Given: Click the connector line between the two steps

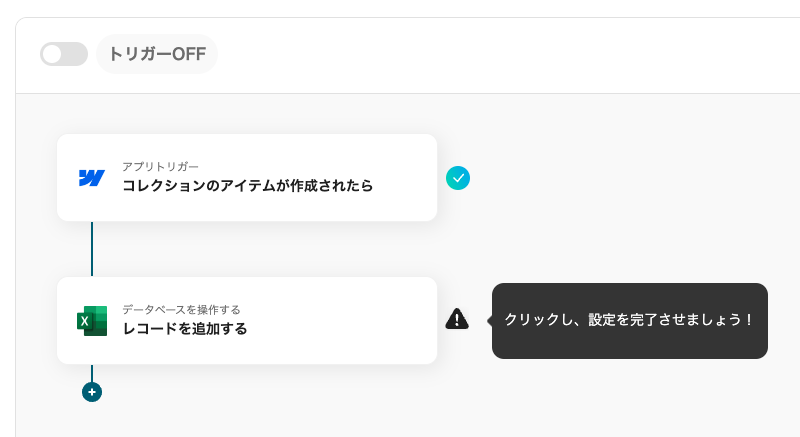Looking at the screenshot, I should (x=92, y=248).
